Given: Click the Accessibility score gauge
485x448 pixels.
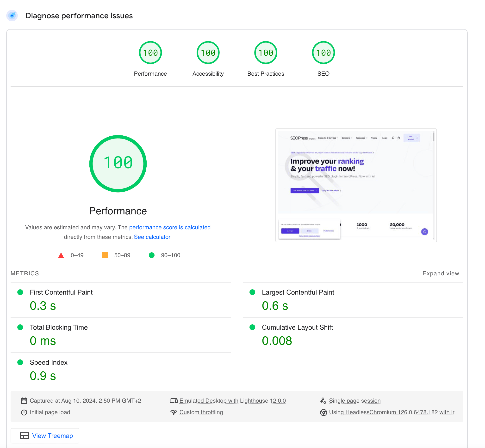Looking at the screenshot, I should click(x=208, y=53).
